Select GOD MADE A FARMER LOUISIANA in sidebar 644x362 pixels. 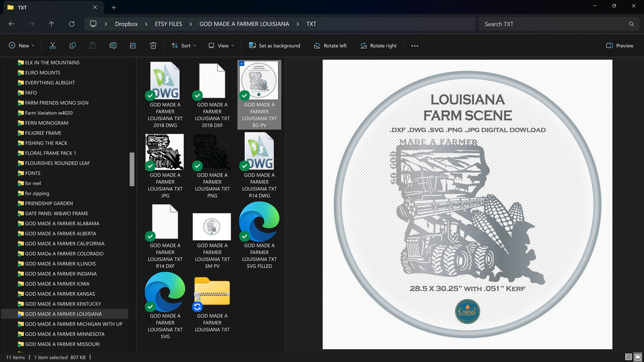tap(64, 314)
